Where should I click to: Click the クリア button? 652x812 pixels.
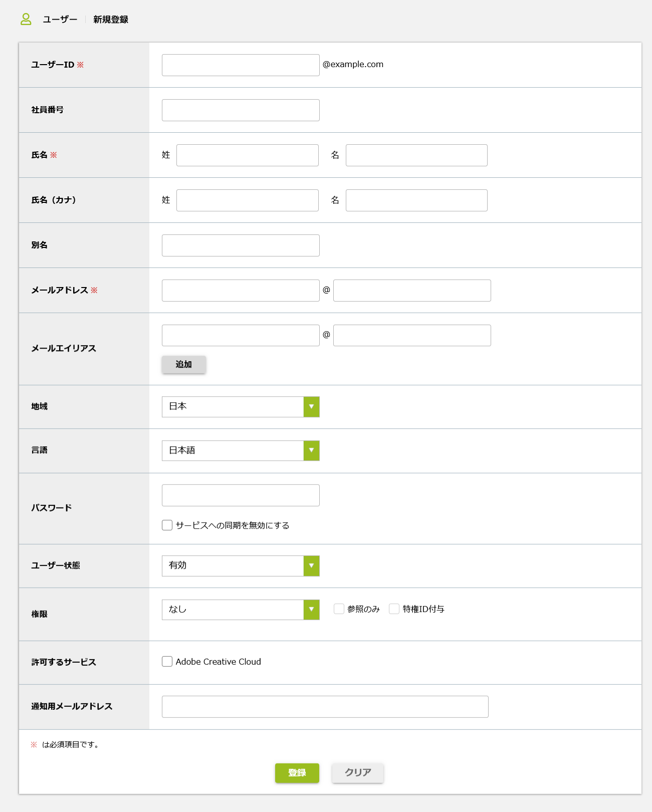(358, 773)
